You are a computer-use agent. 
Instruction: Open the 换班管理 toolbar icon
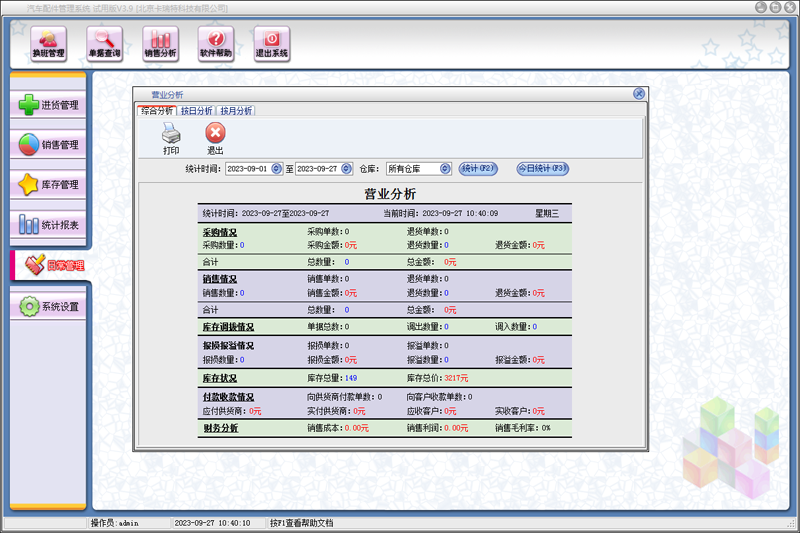click(x=48, y=44)
